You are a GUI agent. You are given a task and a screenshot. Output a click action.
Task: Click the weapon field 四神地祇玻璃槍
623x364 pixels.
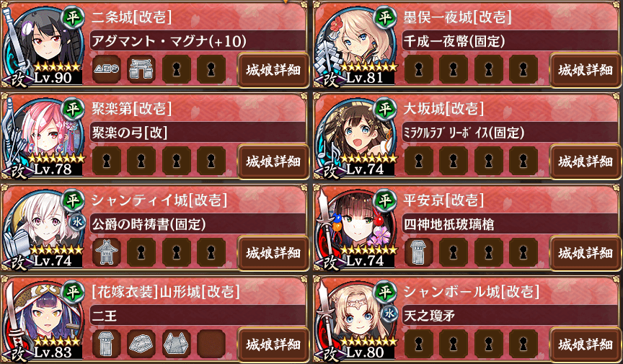(x=510, y=224)
